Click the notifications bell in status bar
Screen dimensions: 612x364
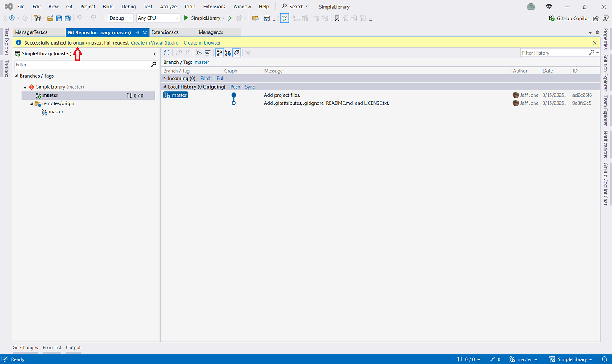click(x=604, y=359)
